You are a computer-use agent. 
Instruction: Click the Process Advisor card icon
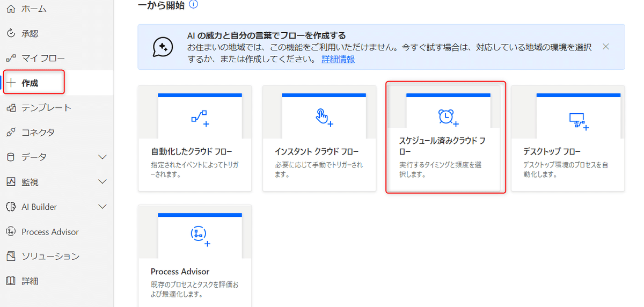point(200,236)
